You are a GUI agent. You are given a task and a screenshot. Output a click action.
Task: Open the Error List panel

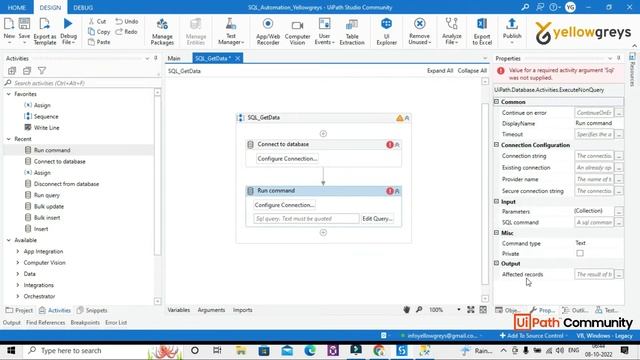[116, 322]
